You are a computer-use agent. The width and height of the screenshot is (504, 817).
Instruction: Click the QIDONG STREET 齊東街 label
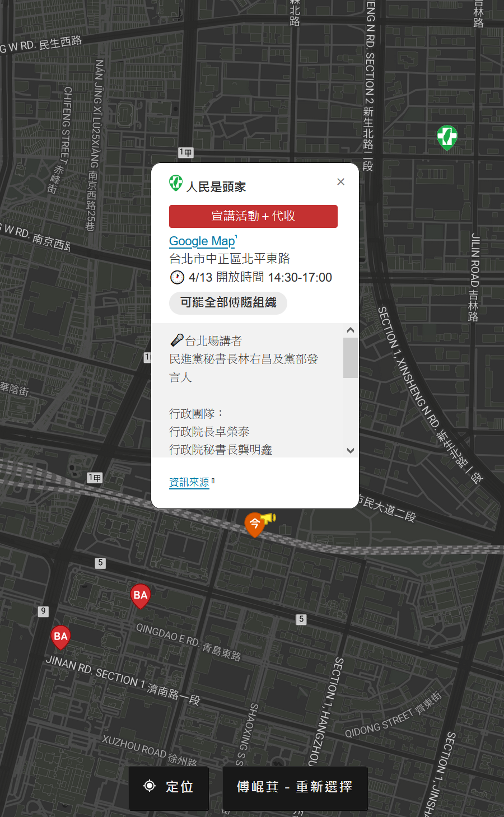(x=393, y=715)
